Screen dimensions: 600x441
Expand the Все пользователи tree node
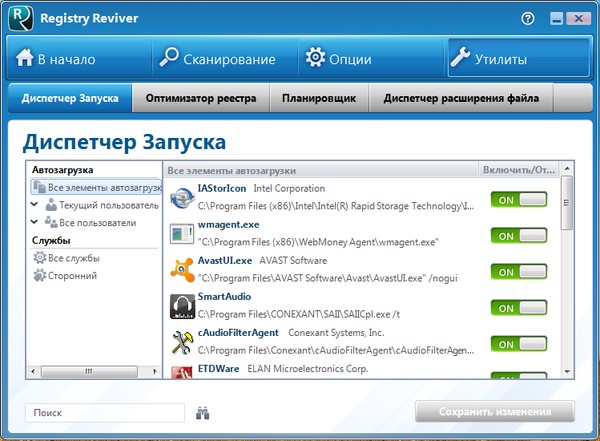[35, 222]
